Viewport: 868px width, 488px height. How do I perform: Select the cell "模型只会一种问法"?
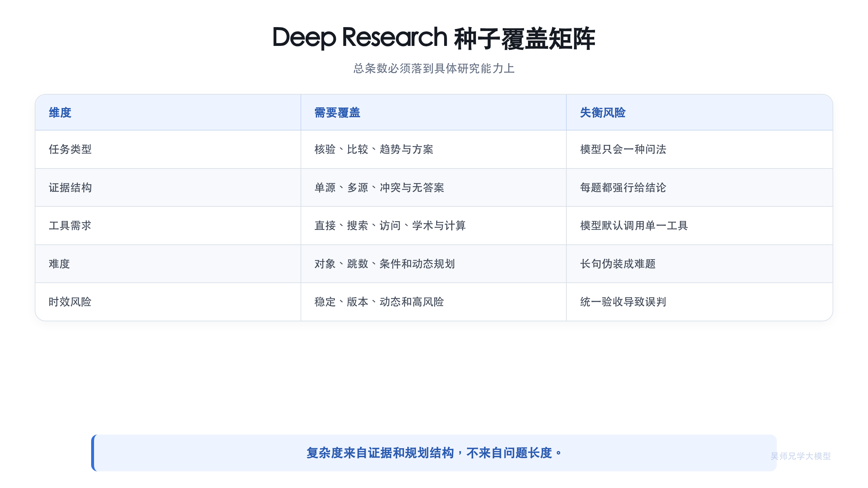point(699,149)
